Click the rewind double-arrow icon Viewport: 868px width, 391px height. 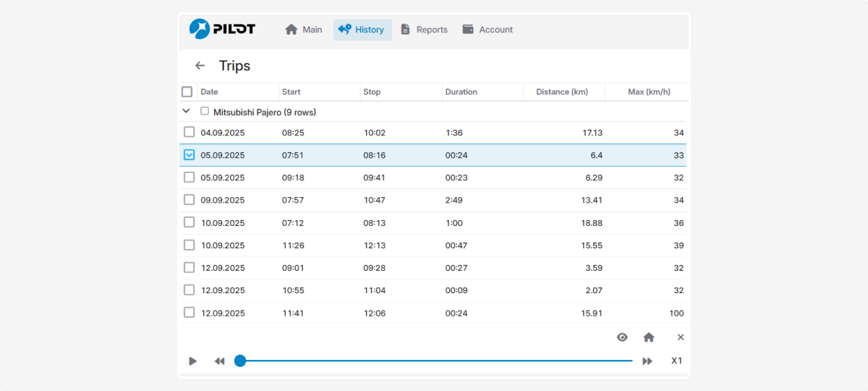[x=219, y=361]
